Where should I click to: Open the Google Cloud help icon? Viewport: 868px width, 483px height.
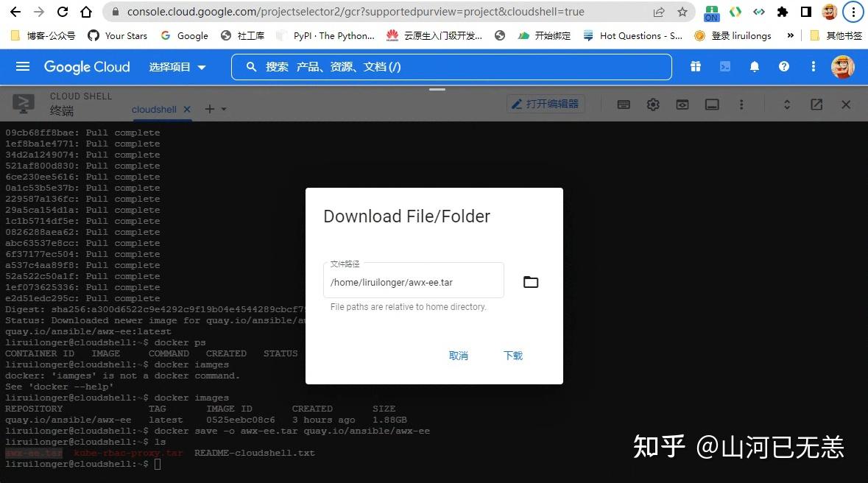[x=783, y=67]
